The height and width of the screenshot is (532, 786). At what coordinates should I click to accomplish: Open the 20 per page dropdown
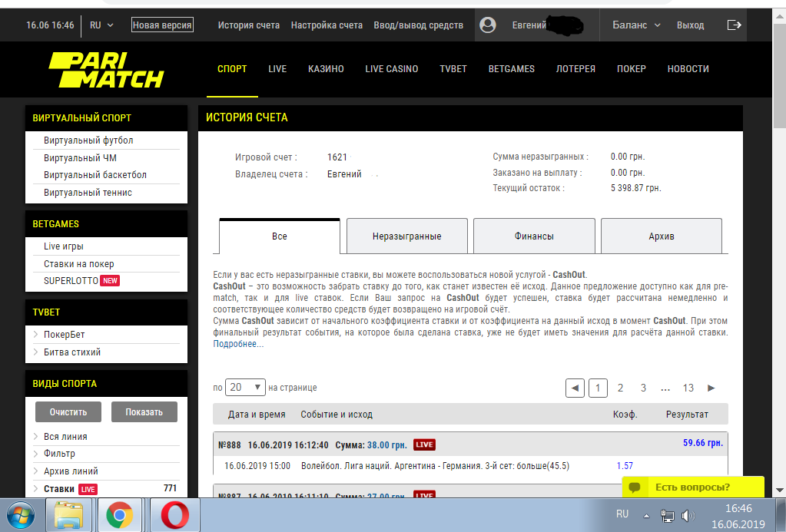(245, 387)
